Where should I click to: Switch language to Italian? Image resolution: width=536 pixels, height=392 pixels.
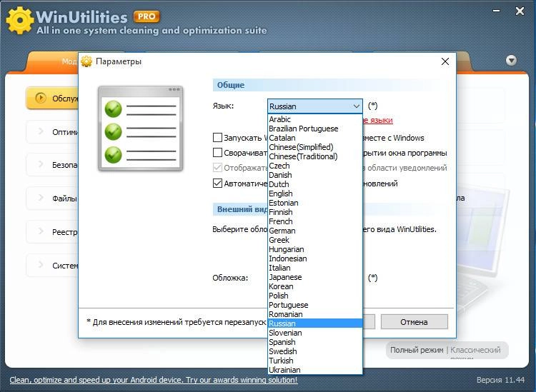tap(315, 268)
